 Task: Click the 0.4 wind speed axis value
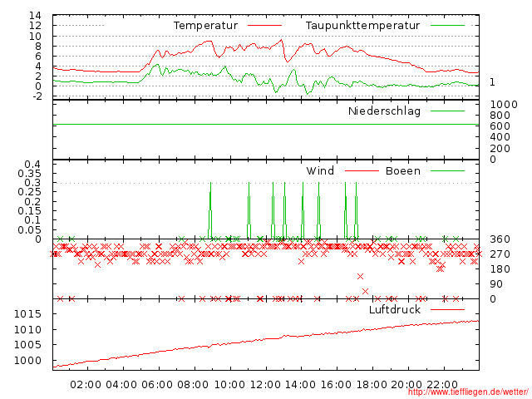tap(32, 165)
